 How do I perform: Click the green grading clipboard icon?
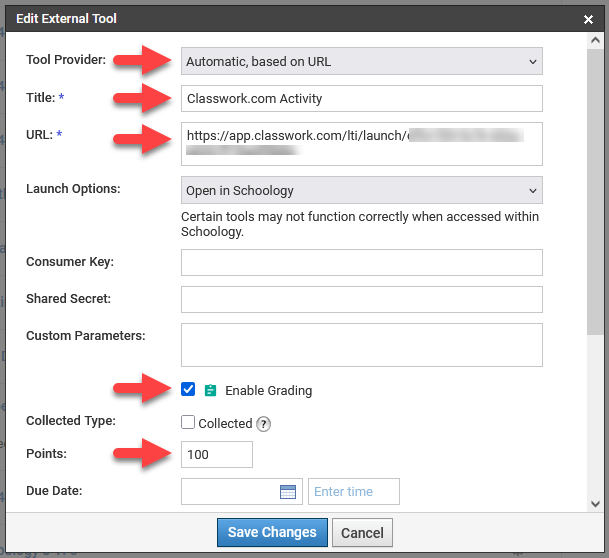(210, 390)
